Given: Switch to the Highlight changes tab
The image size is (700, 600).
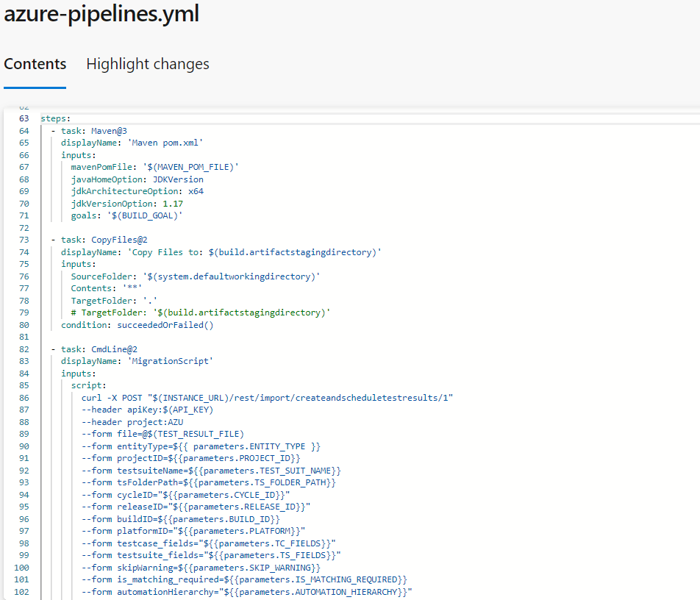Looking at the screenshot, I should tap(147, 64).
